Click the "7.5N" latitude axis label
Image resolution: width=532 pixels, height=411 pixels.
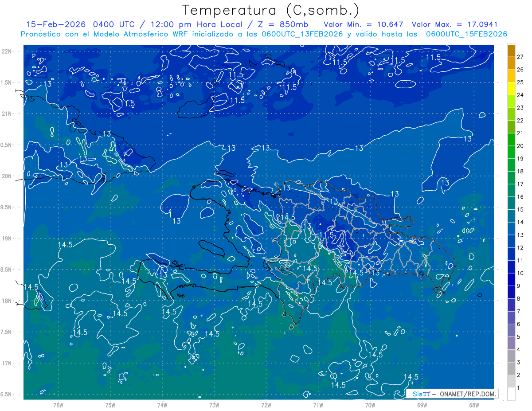(x=7, y=333)
